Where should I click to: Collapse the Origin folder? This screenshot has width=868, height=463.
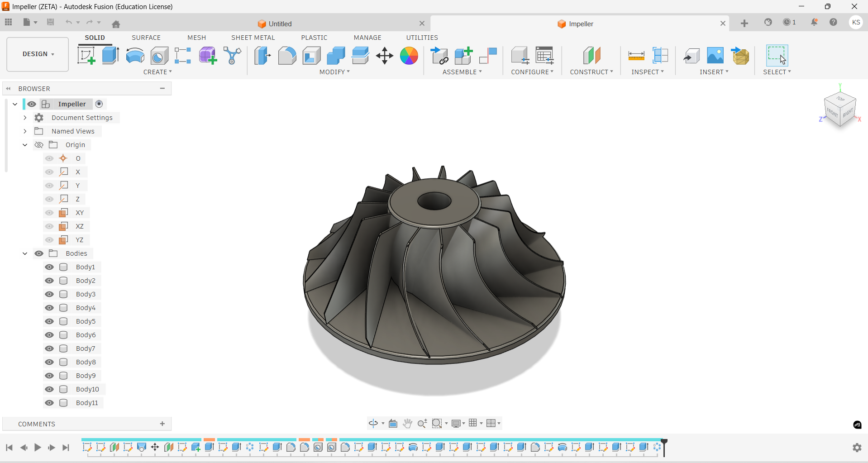point(25,145)
